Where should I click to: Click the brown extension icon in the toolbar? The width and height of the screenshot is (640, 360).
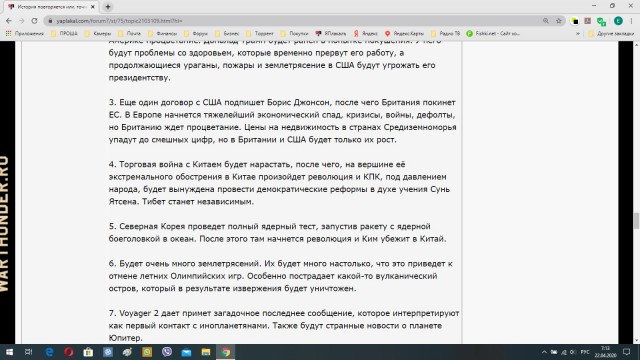point(588,21)
